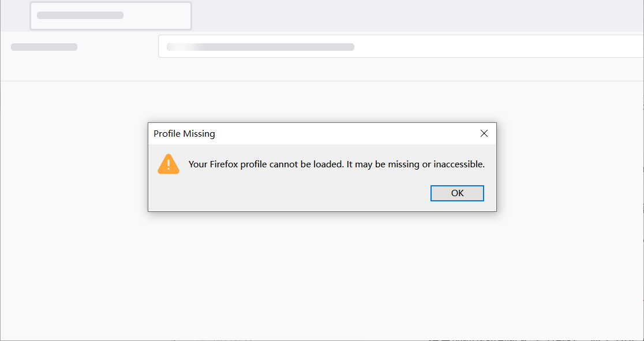The width and height of the screenshot is (644, 341).
Task: Close the Profile Missing dialog with X
Action: (x=484, y=134)
